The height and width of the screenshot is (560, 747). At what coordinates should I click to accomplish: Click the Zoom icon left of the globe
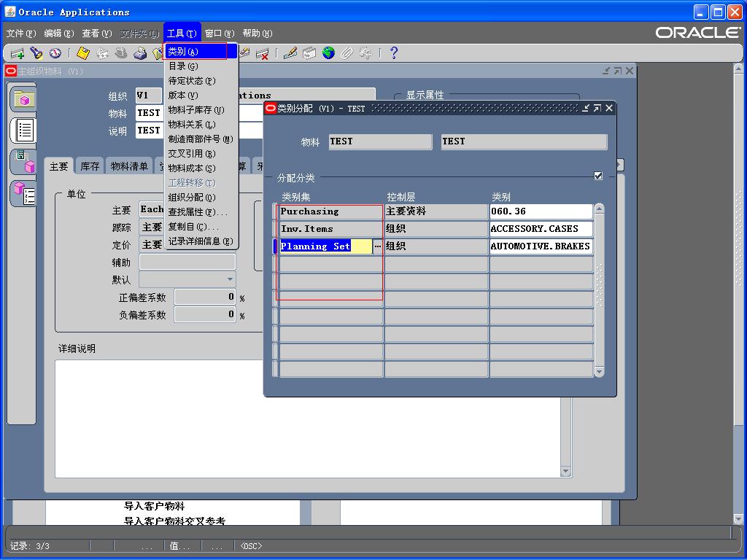pyautogui.click(x=309, y=53)
